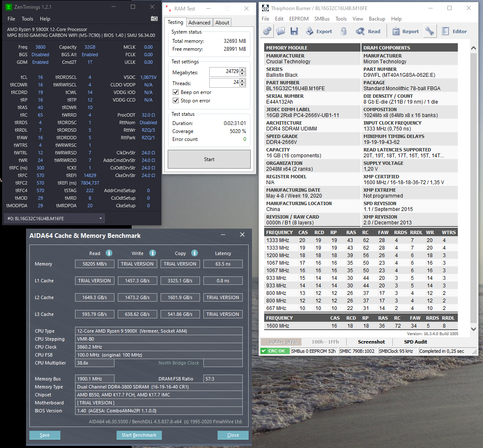The width and height of the screenshot is (483, 448).
Task: Open the Edit menu in Thaiphoon Burner
Action: click(279, 19)
